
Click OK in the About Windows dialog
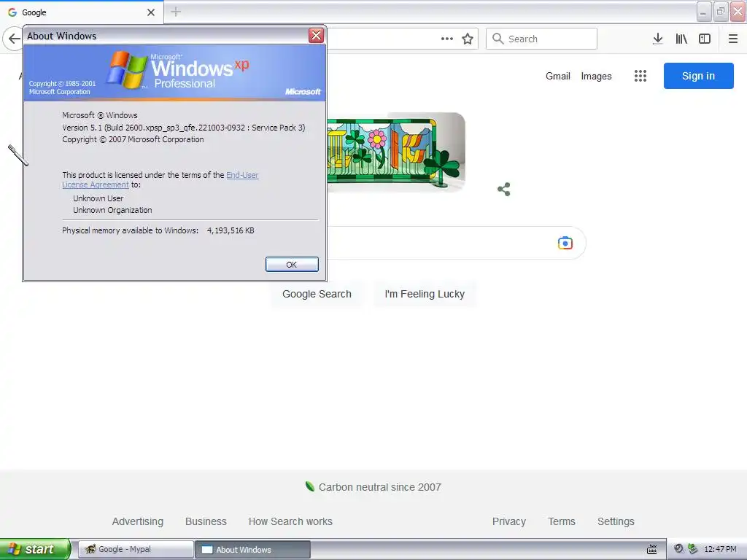[x=292, y=264]
